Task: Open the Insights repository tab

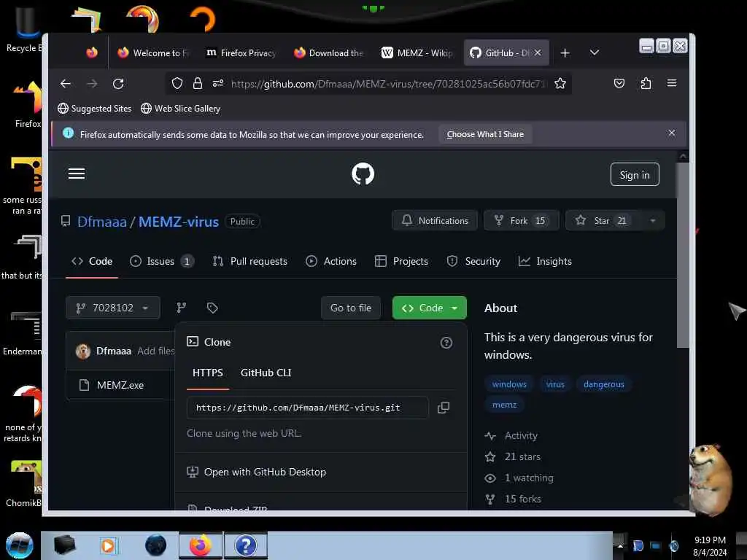Action: 545,262
